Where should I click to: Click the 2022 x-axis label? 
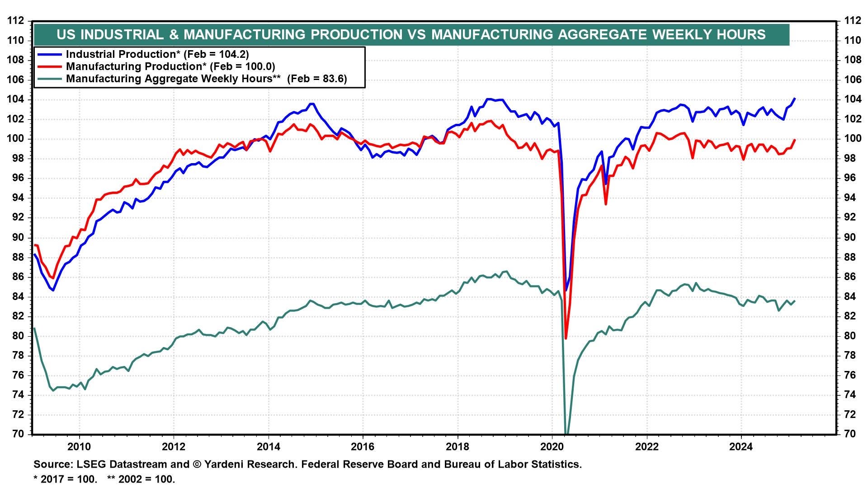[x=647, y=447]
